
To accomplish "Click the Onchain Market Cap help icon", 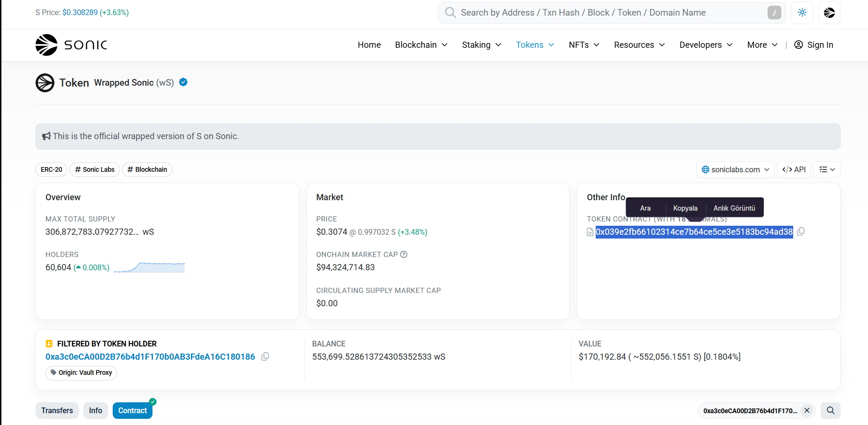I will (x=404, y=255).
